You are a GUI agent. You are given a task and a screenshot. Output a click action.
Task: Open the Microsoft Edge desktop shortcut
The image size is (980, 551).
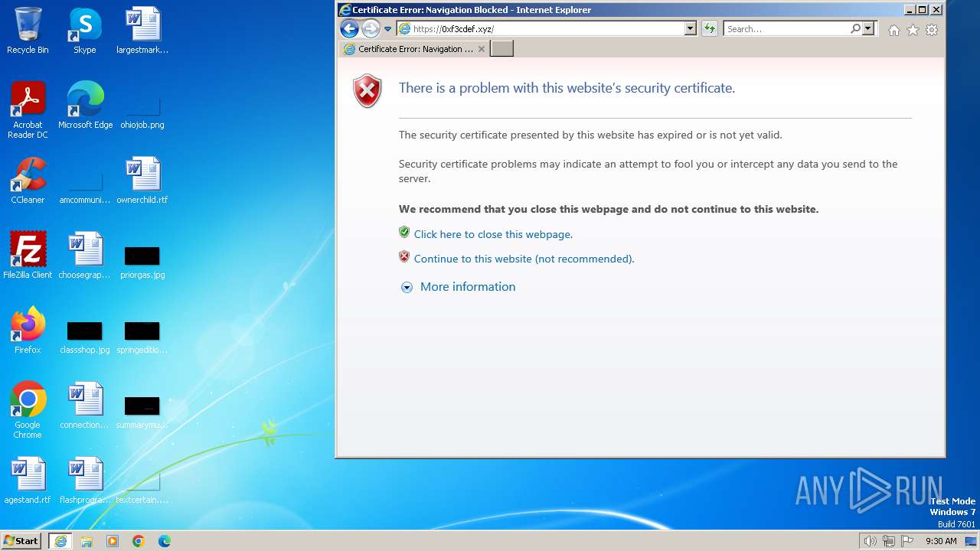85,106
